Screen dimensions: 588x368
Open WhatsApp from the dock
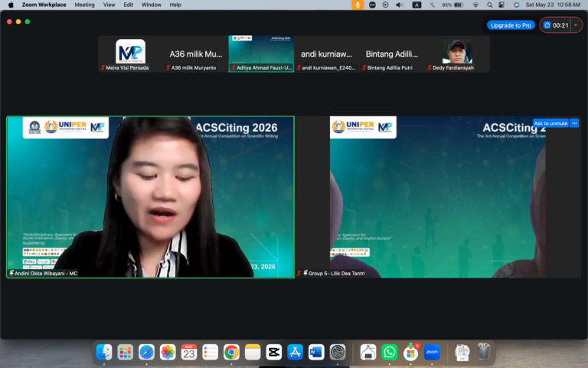coord(389,352)
